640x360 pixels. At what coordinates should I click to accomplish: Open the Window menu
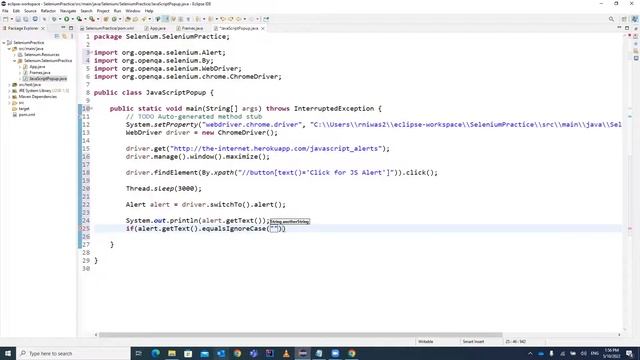pyautogui.click(x=133, y=11)
